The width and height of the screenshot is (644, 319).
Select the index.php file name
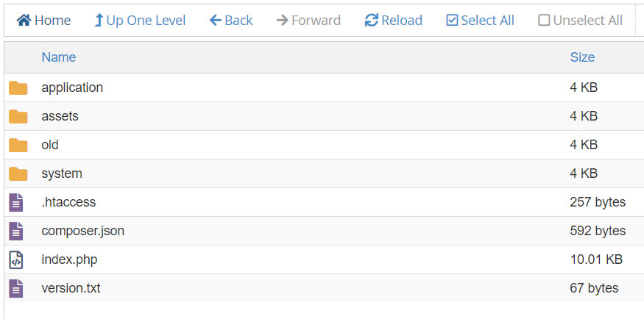point(69,259)
